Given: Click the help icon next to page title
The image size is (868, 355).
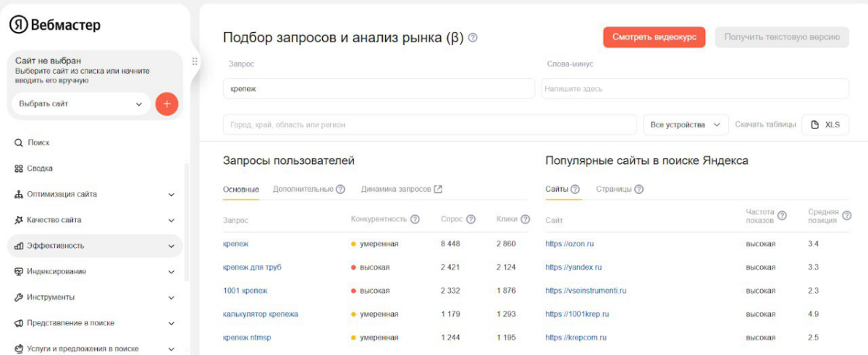Looking at the screenshot, I should tap(473, 38).
